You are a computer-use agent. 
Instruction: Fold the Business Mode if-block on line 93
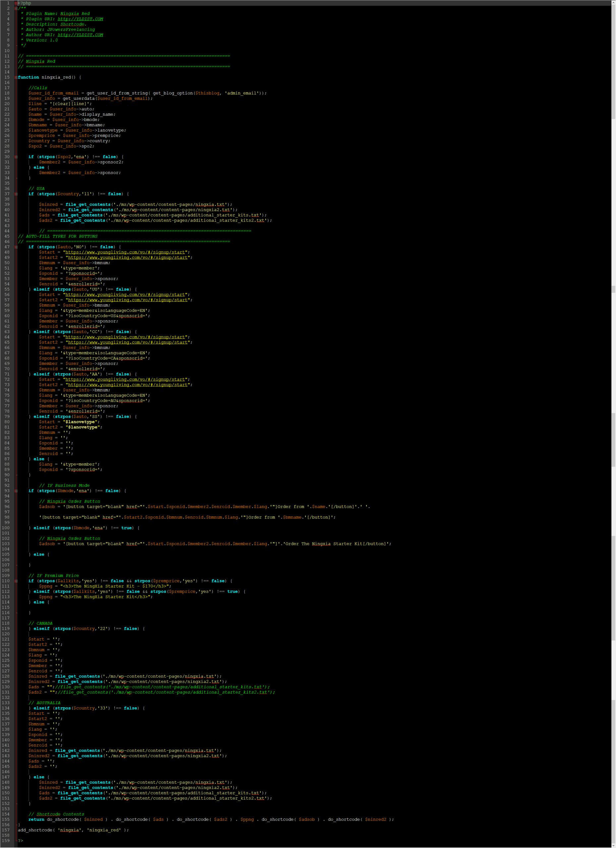(16, 491)
